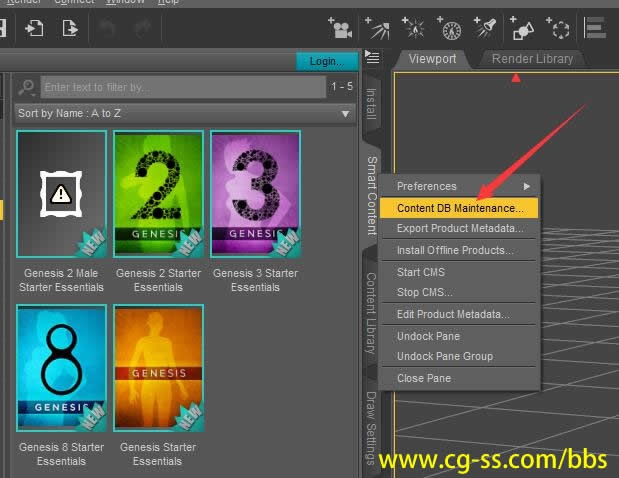The height and width of the screenshot is (478, 619).
Task: Click the filter text input field
Action: (x=184, y=88)
